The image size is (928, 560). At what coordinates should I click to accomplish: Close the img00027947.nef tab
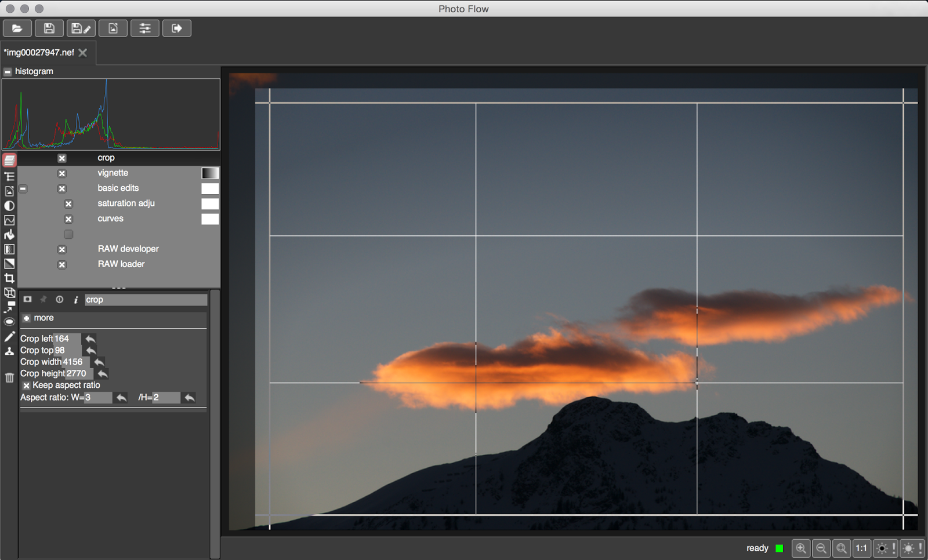pos(83,53)
